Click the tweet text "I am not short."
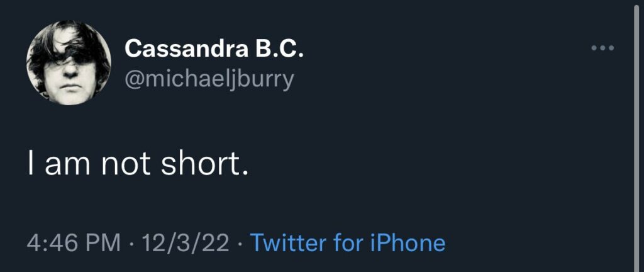Image resolution: width=644 pixels, height=272 pixels. click(x=138, y=166)
